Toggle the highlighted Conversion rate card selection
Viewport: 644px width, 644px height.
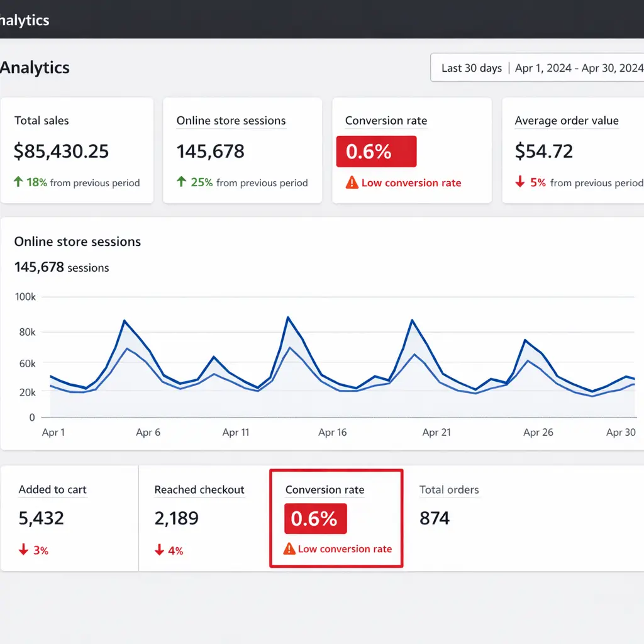pos(336,518)
